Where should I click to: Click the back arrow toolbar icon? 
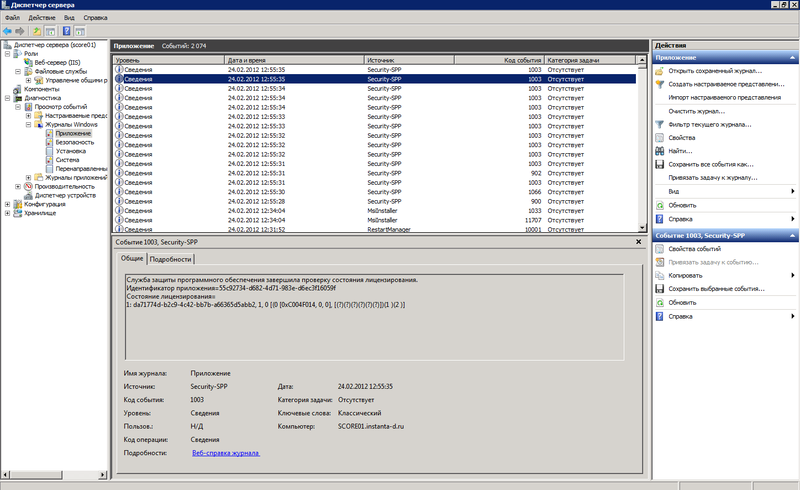click(7, 31)
